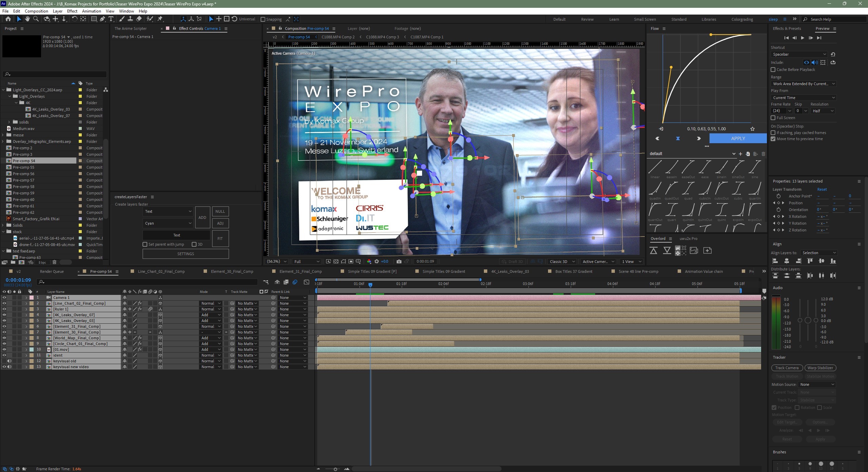Screen dimensions: 868x472
Task: Expand the messe folder
Action: point(3,135)
